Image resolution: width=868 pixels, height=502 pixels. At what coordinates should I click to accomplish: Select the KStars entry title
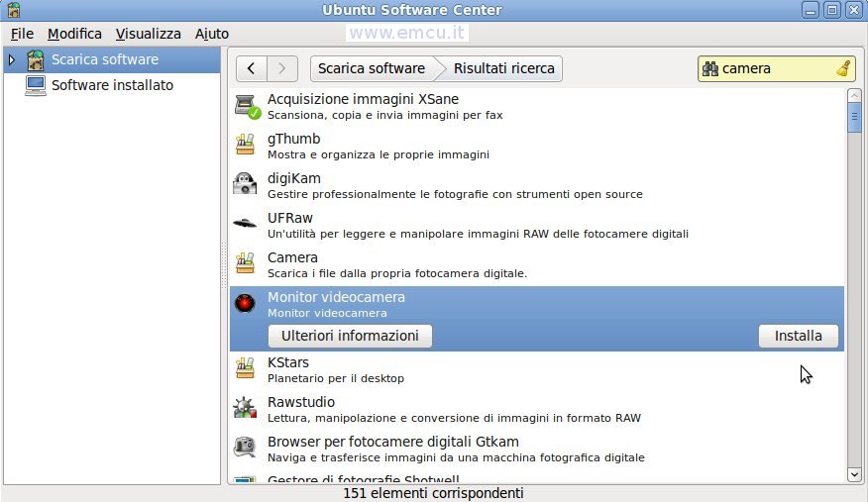pyautogui.click(x=288, y=362)
